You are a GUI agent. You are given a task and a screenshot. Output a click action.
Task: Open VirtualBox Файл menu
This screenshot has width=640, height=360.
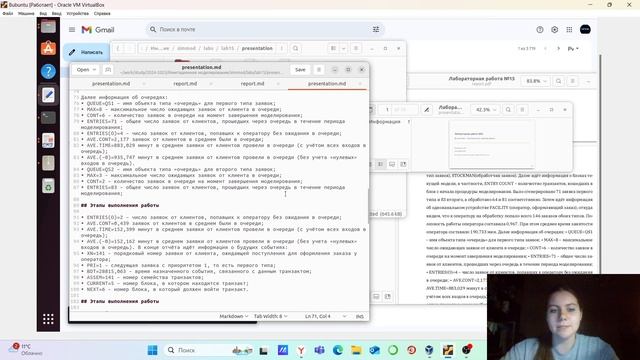coord(7,13)
